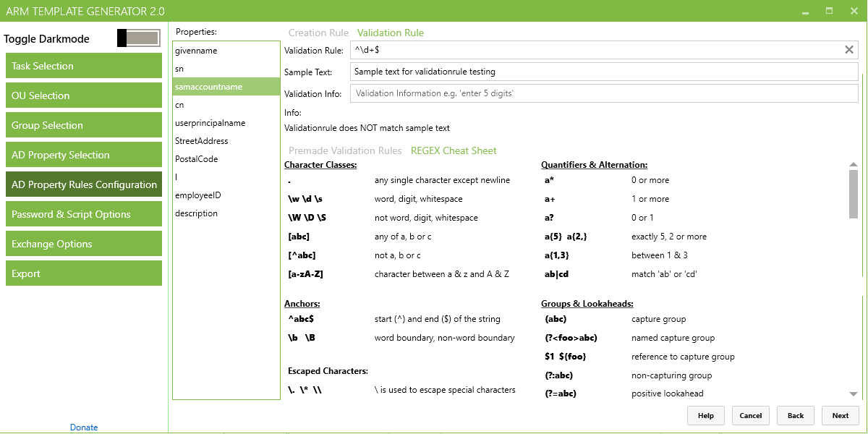Go to Group Selection step

coord(84,125)
